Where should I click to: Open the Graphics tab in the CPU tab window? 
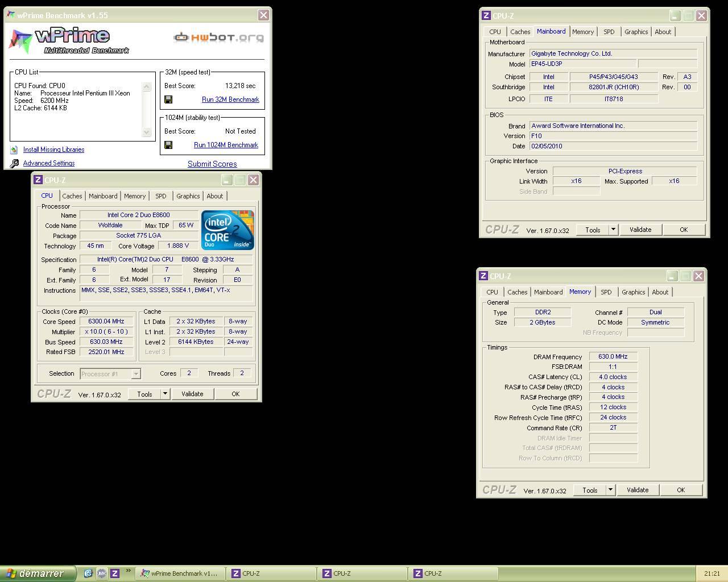point(188,196)
